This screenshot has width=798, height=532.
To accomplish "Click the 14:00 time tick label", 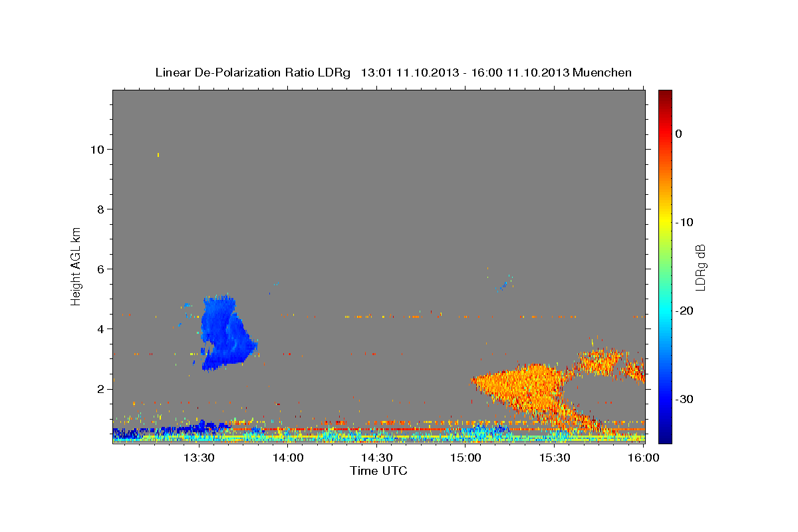I will 288,458.
